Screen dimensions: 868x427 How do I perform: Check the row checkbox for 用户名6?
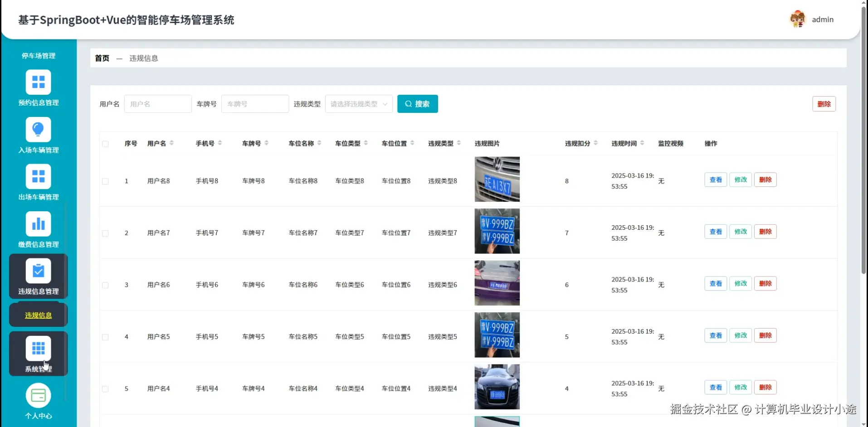[105, 285]
